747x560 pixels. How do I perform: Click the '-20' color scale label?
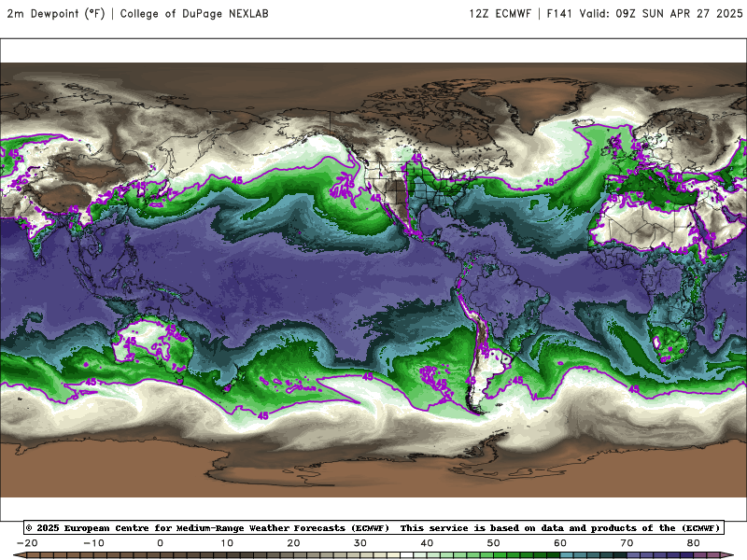pos(27,543)
